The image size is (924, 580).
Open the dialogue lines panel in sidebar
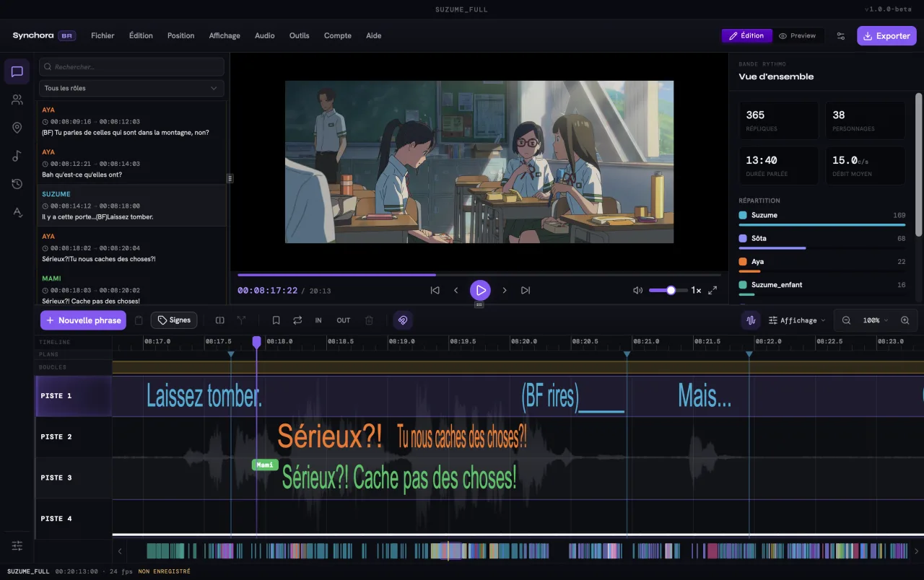[17, 71]
